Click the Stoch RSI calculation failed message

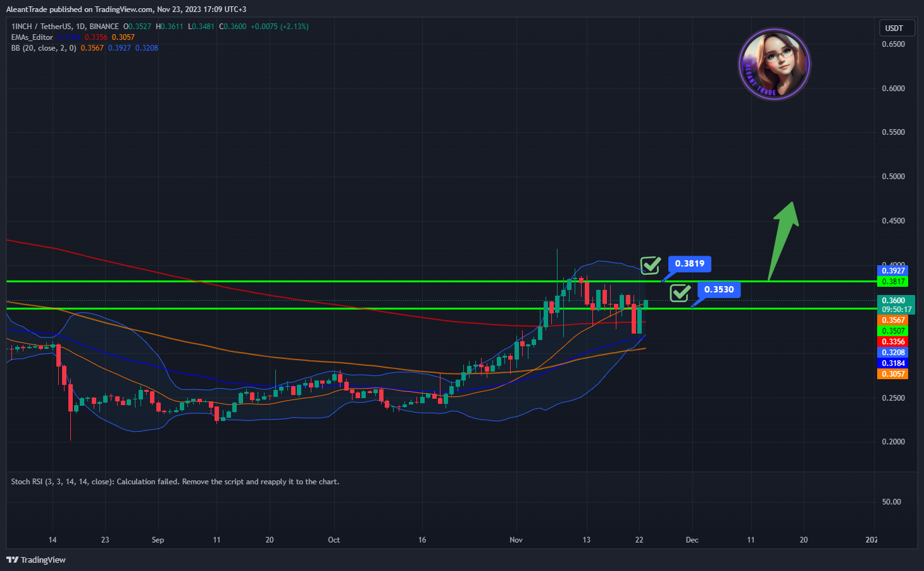tap(175, 482)
